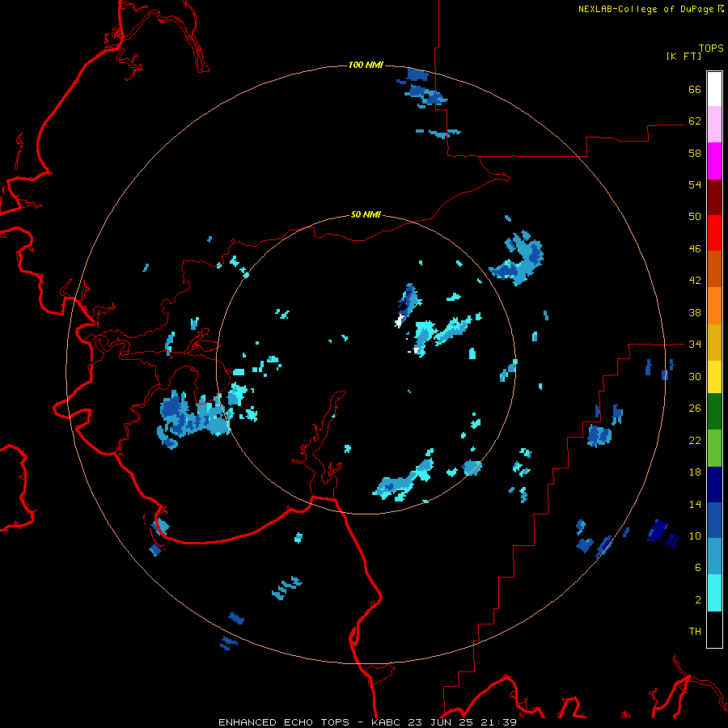Click the light pink swatch of the color scale

pyautogui.click(x=714, y=124)
